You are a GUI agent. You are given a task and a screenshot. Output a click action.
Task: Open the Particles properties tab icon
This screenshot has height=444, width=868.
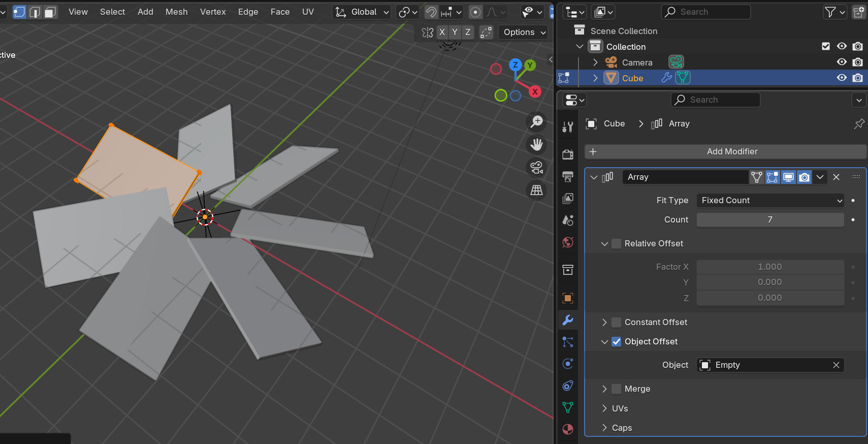[x=568, y=342]
